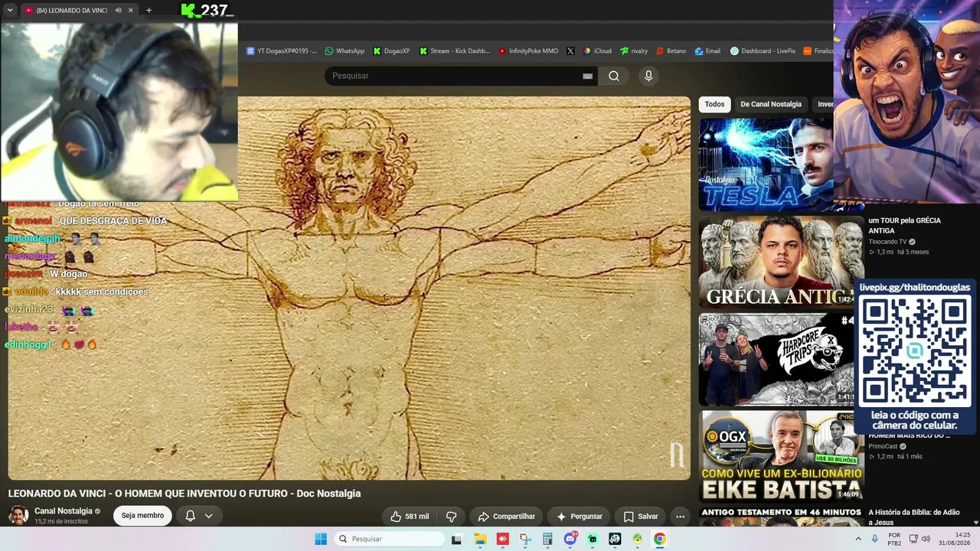Open 'um TOUR pela GRÉCIA ANTIGA' video title

coord(904,225)
